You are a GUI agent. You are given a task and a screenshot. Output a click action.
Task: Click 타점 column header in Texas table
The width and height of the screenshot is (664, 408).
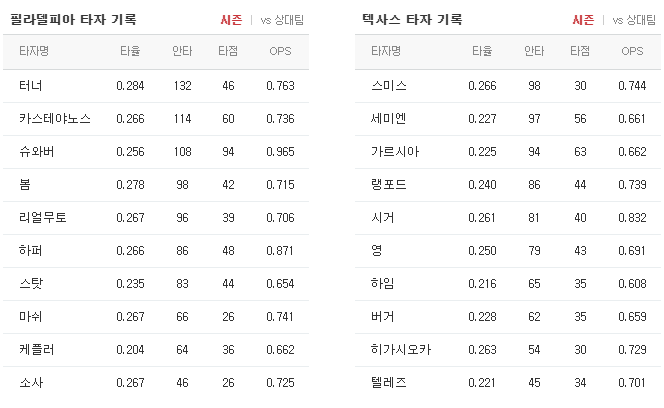tap(580, 51)
